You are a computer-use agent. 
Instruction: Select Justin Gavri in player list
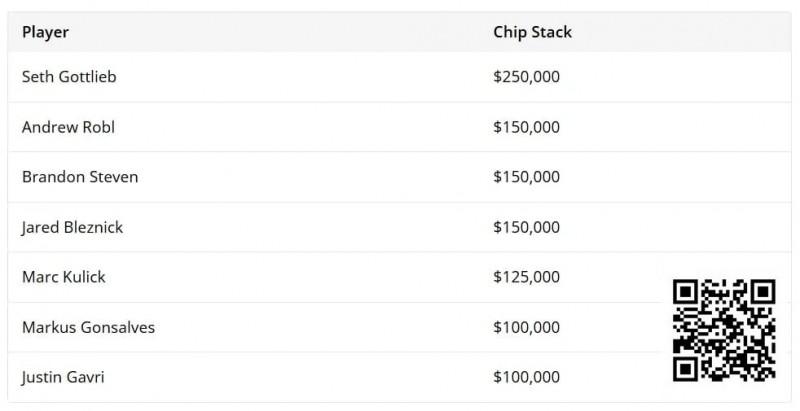coord(62,377)
